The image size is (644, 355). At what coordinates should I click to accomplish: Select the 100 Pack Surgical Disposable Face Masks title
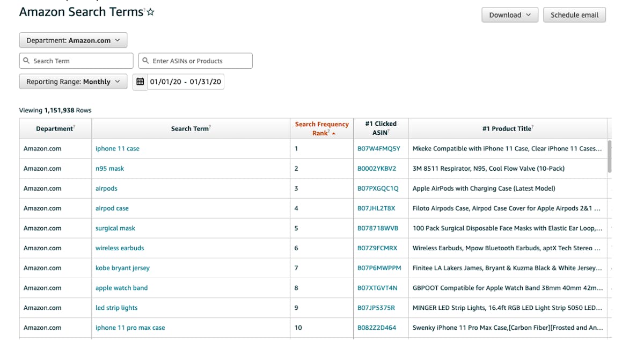[507, 228]
